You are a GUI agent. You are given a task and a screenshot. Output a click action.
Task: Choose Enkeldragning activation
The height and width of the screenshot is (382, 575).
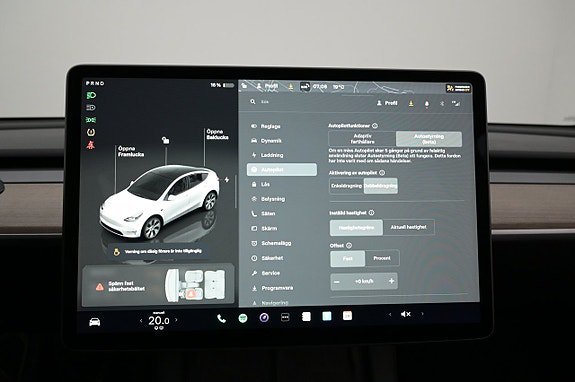click(347, 186)
